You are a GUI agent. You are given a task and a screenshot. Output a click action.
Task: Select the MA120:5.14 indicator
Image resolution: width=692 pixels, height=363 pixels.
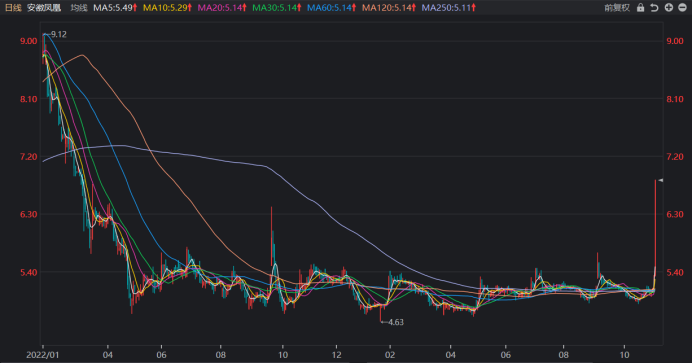pos(389,7)
